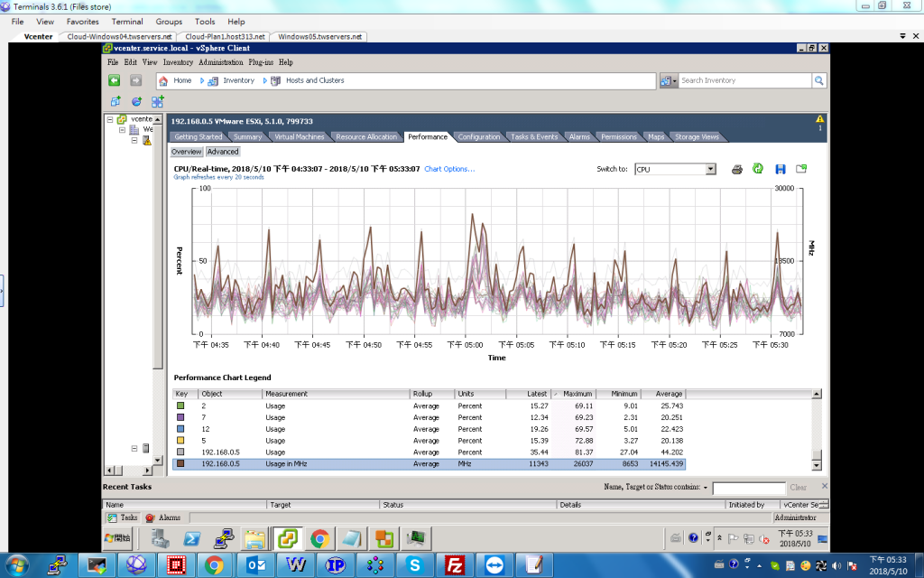This screenshot has width=924, height=578.
Task: Launch PowerShell from remote taskbar
Action: point(192,538)
